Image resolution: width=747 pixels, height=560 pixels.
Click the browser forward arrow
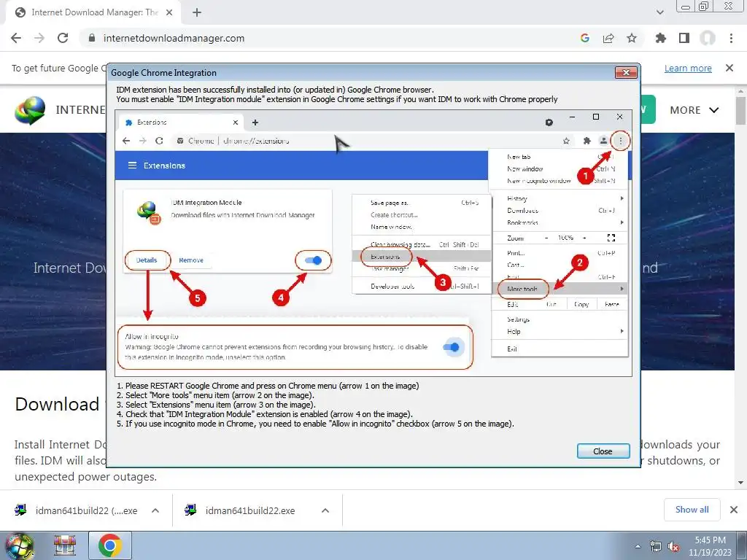coord(39,38)
